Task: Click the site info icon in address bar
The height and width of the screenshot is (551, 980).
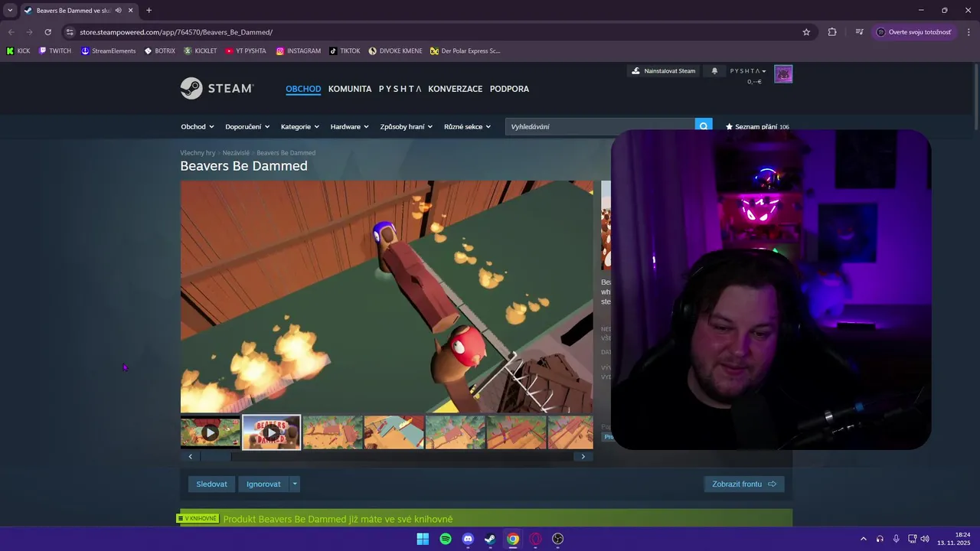Action: [x=70, y=32]
